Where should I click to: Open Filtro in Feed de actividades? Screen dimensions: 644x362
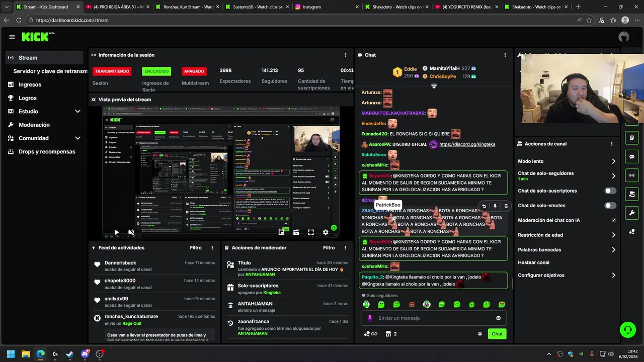[196, 248]
